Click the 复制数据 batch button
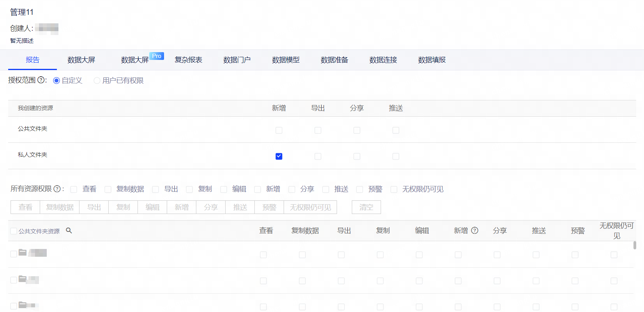This screenshot has height=312, width=644. [x=60, y=207]
